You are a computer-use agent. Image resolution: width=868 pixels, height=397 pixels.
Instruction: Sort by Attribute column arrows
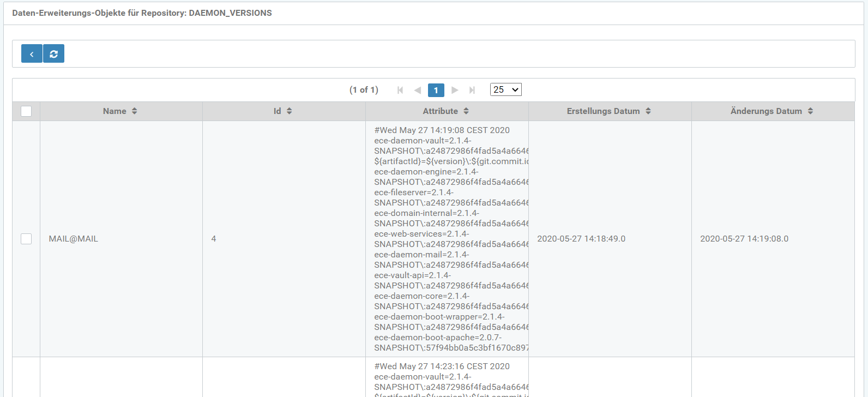466,111
